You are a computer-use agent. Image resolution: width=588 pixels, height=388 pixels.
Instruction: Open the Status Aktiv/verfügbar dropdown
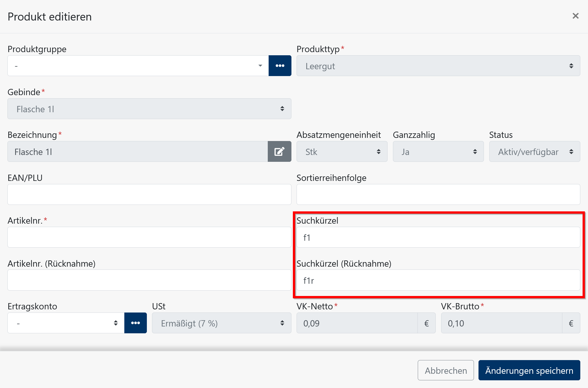click(x=535, y=152)
